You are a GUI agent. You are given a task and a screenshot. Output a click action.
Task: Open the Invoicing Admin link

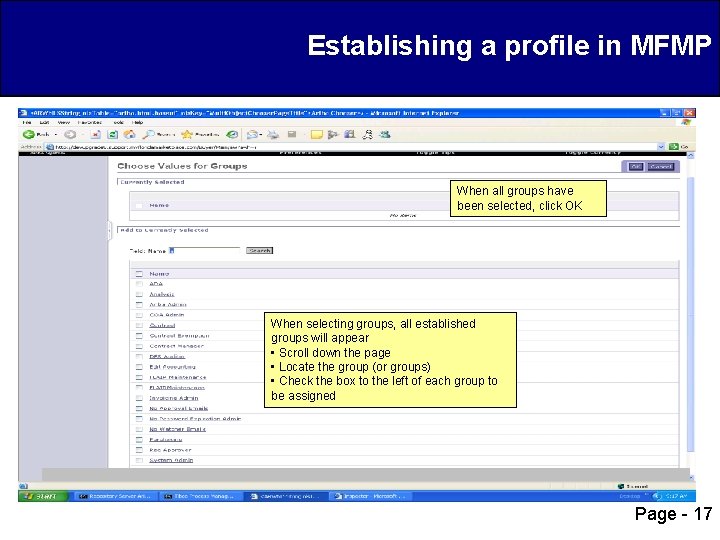[x=174, y=398]
